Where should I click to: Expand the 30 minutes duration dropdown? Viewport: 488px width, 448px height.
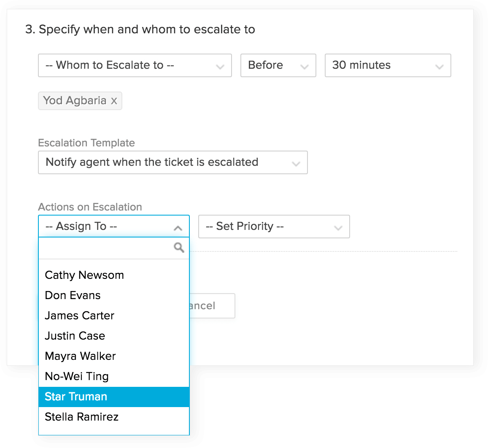tap(388, 65)
